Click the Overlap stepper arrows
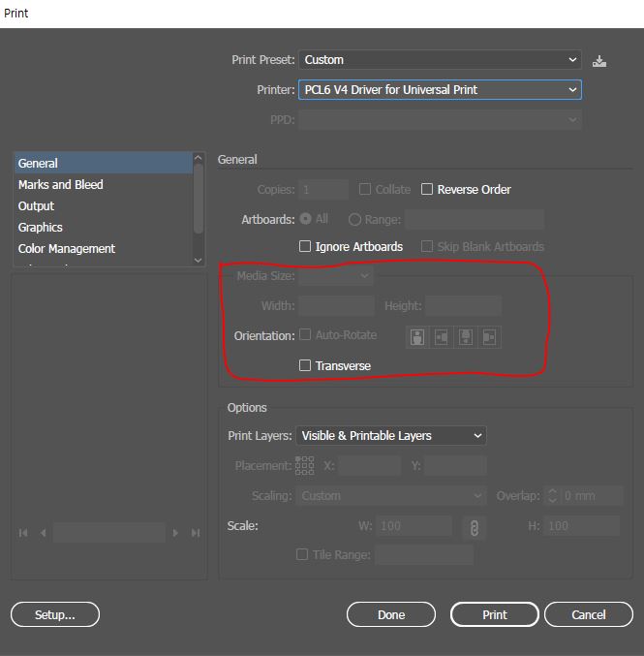The width and height of the screenshot is (644, 656). [552, 496]
